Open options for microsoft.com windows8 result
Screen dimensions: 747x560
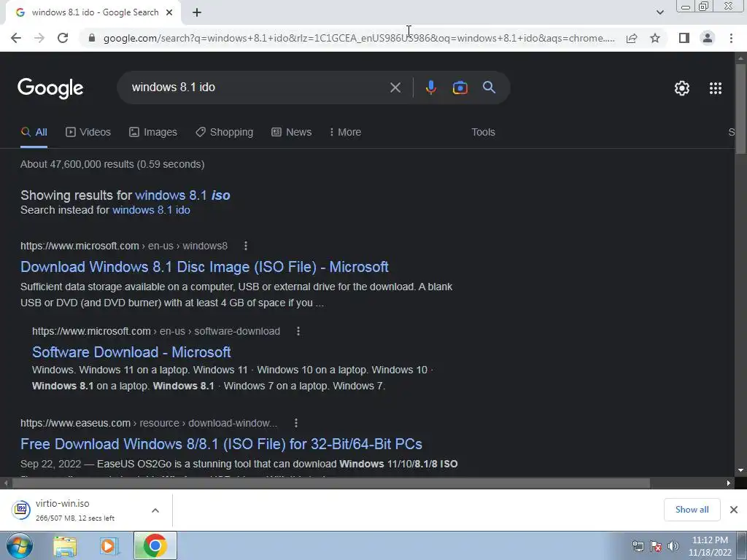pyautogui.click(x=246, y=246)
